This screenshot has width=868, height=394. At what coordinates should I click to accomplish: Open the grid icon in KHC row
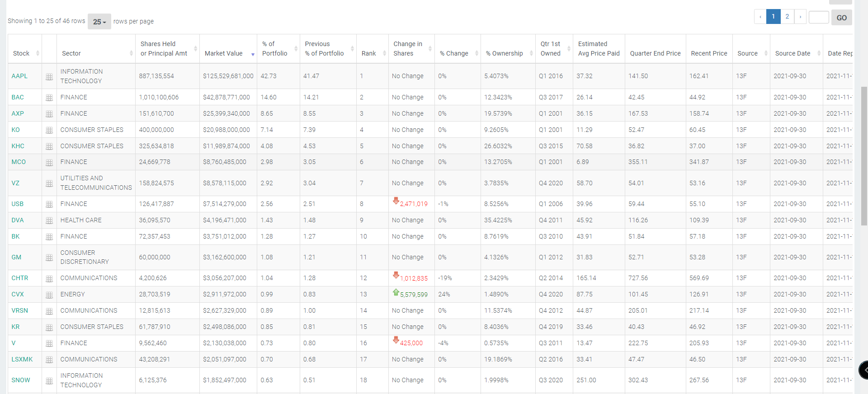point(49,146)
